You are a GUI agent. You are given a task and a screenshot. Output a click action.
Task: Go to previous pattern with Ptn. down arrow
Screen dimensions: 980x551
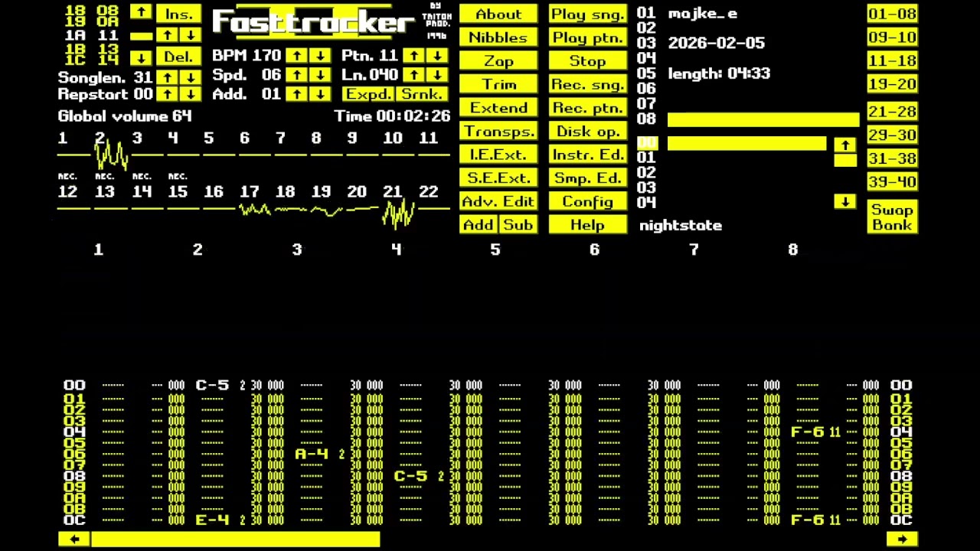437,56
